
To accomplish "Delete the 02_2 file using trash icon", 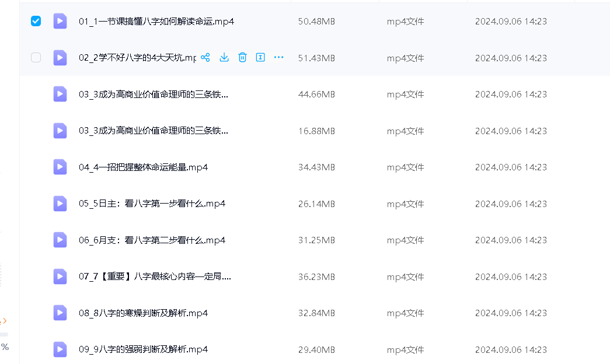I will click(x=242, y=57).
